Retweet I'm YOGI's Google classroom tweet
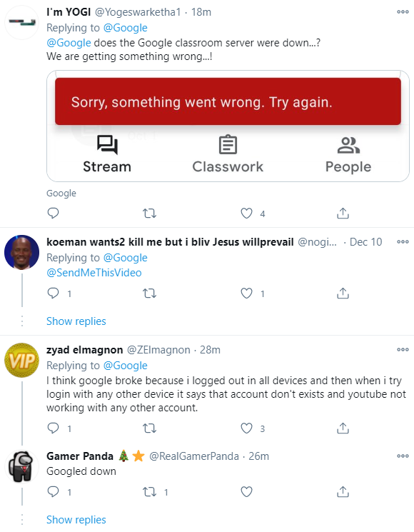 pyautogui.click(x=149, y=214)
